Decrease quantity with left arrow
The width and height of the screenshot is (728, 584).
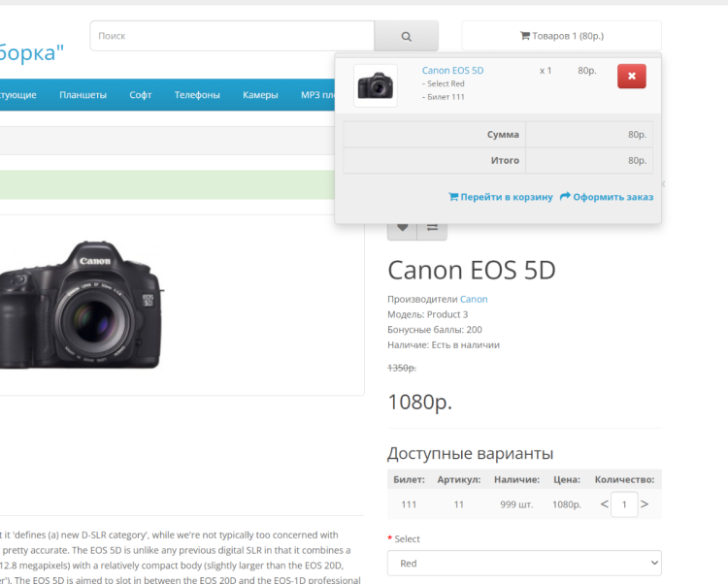[604, 503]
